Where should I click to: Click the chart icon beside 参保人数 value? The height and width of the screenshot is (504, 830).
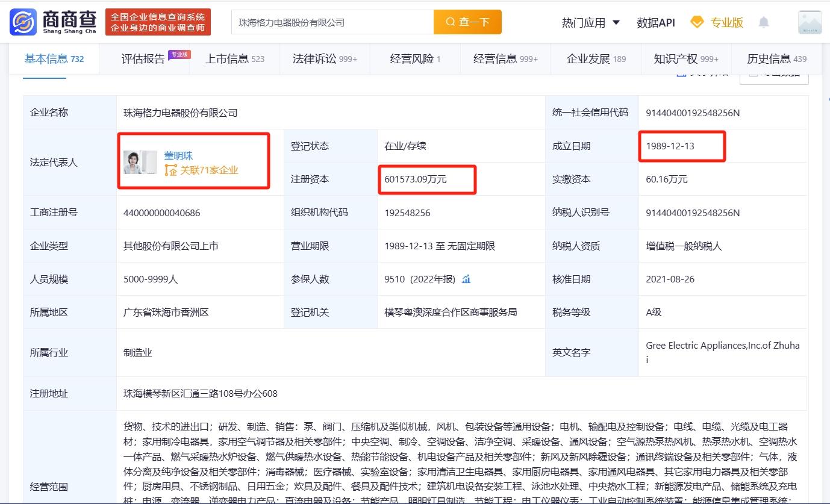(x=466, y=279)
